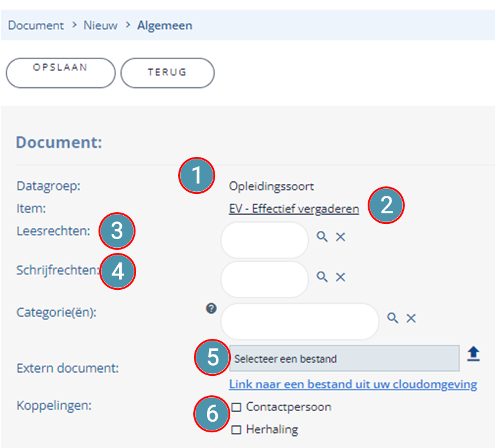495x448 pixels.
Task: Select Algemeen in the breadcrumb
Action: 165,25
